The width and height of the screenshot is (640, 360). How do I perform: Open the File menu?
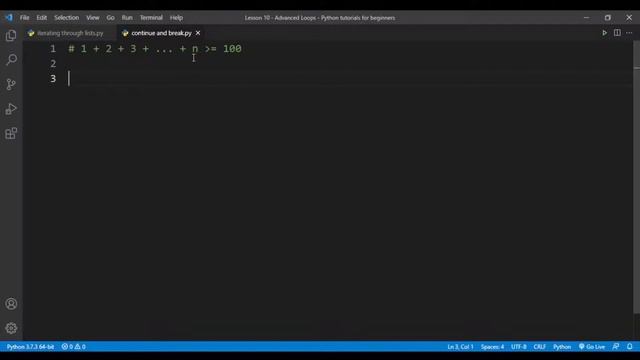coord(24,18)
